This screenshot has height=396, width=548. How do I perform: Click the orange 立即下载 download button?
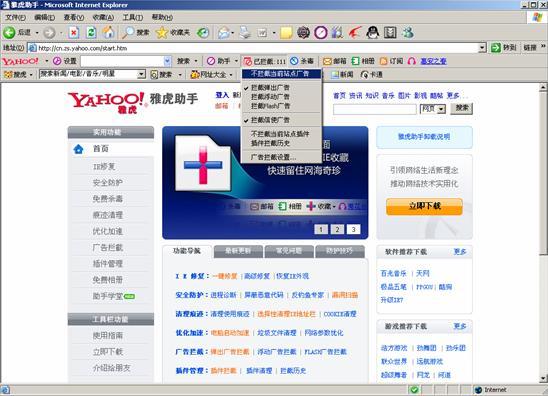[424, 206]
